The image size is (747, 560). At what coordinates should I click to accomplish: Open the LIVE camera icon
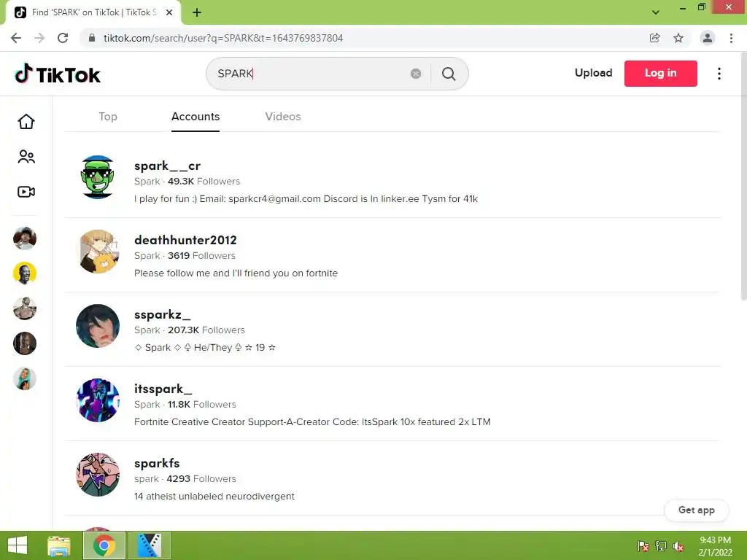26,192
